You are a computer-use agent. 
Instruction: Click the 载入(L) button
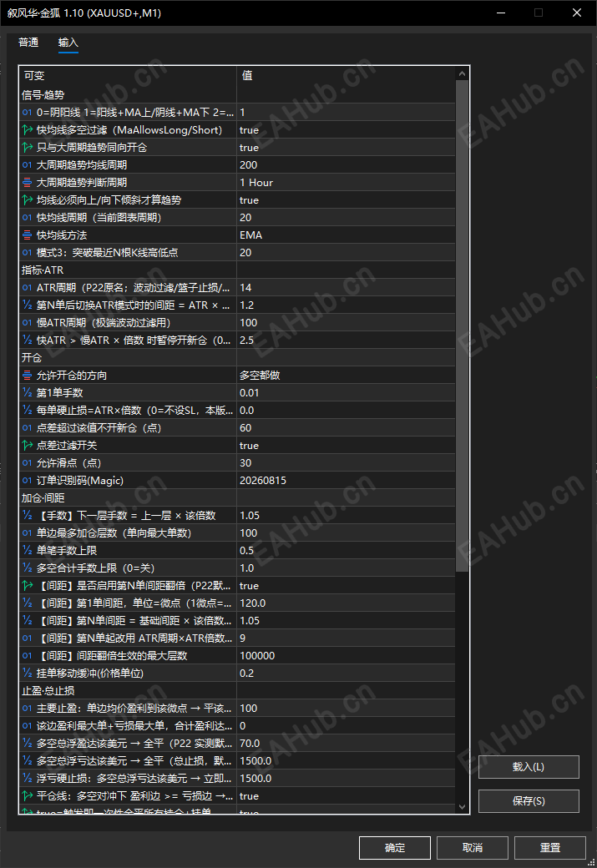(529, 767)
